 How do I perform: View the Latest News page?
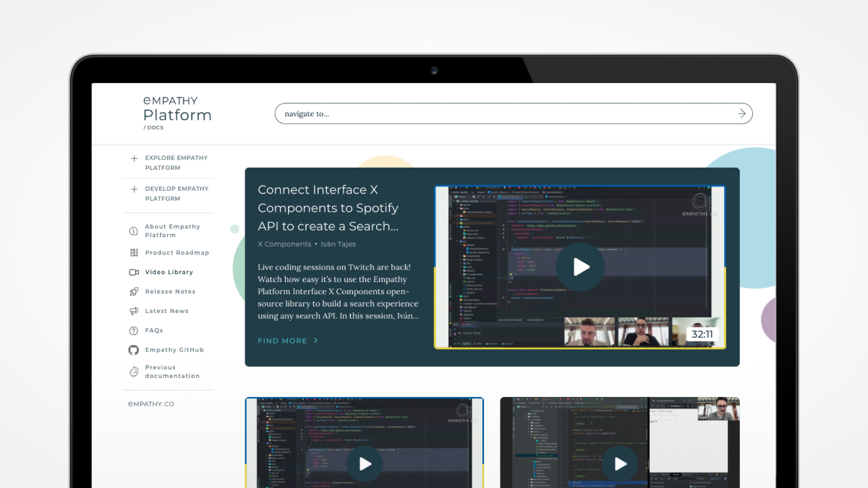pos(167,311)
